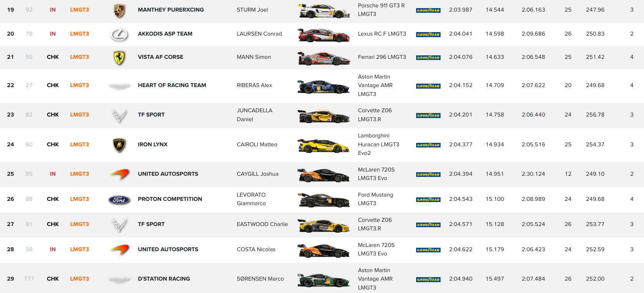Click the Porsche logo for Manthey PureRxcing

pos(119,10)
